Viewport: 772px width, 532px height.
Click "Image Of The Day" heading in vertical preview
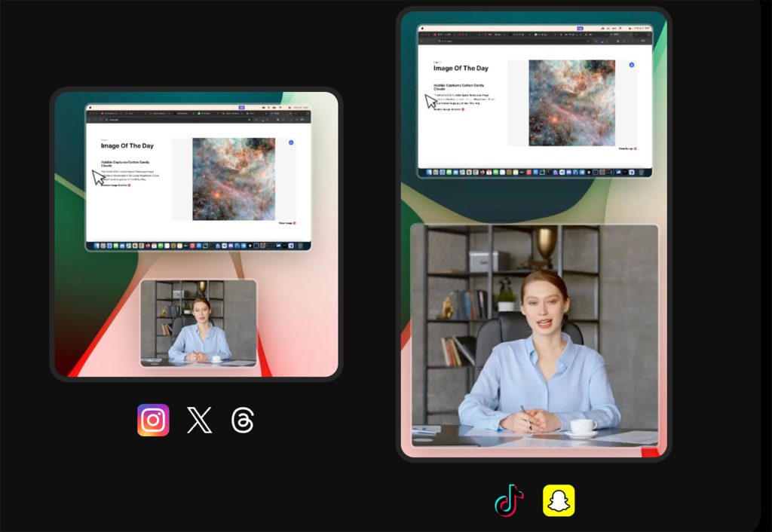(x=461, y=69)
